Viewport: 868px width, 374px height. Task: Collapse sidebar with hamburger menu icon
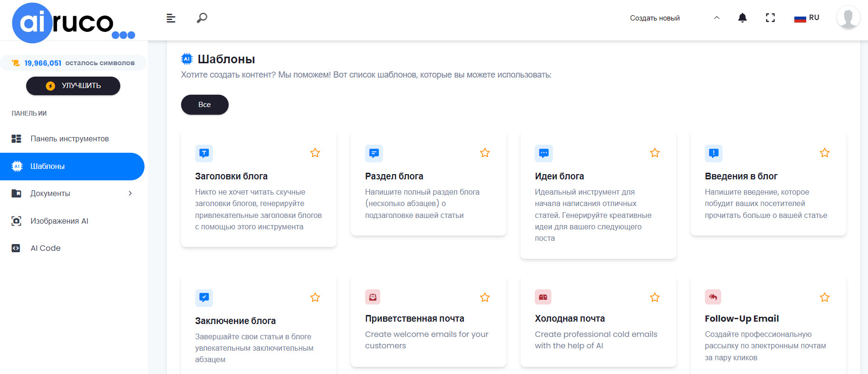pyautogui.click(x=171, y=18)
